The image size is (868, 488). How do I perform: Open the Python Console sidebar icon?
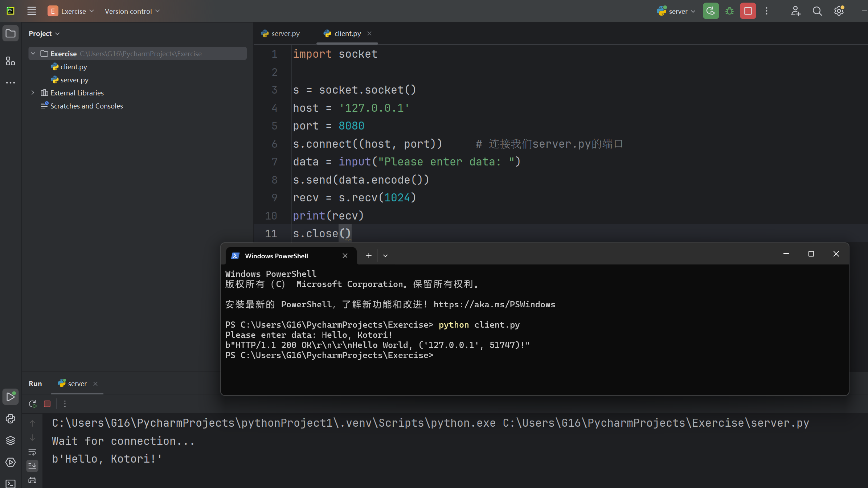click(x=11, y=419)
